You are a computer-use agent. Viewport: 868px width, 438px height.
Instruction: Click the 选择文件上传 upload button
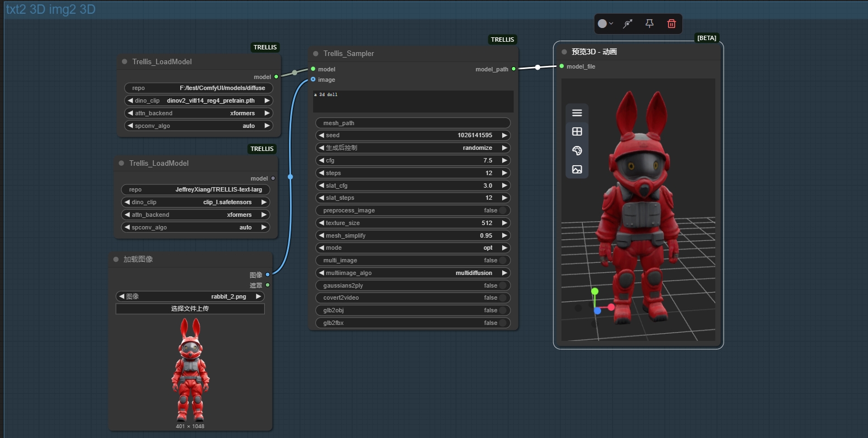(x=190, y=308)
